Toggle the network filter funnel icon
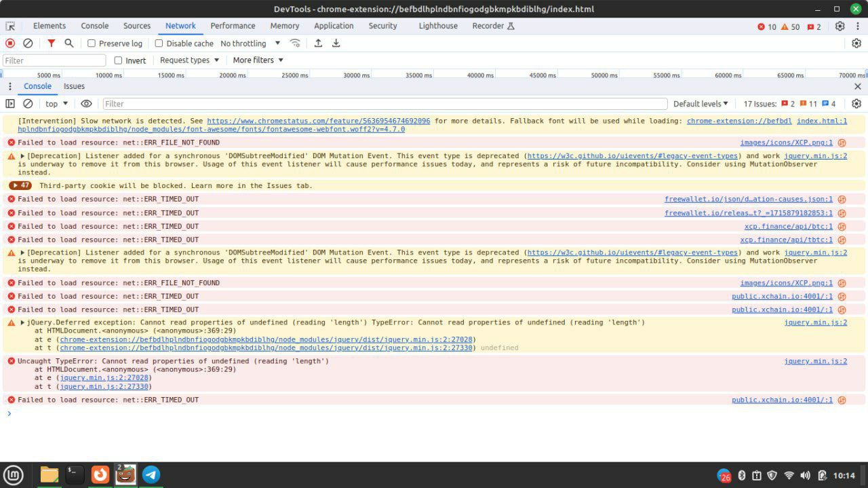Image resolution: width=868 pixels, height=488 pixels. (x=52, y=43)
